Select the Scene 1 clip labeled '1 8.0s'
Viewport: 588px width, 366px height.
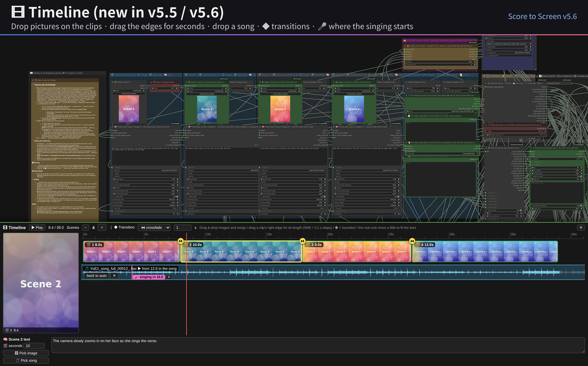pos(132,251)
